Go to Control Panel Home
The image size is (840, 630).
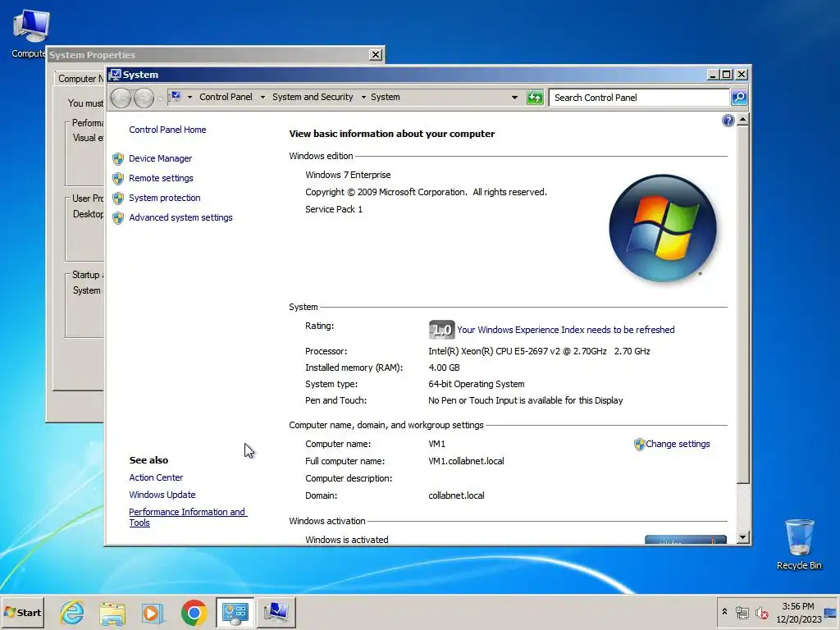[167, 130]
